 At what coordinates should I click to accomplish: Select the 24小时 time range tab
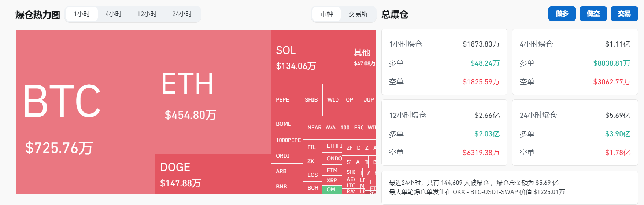coord(182,14)
